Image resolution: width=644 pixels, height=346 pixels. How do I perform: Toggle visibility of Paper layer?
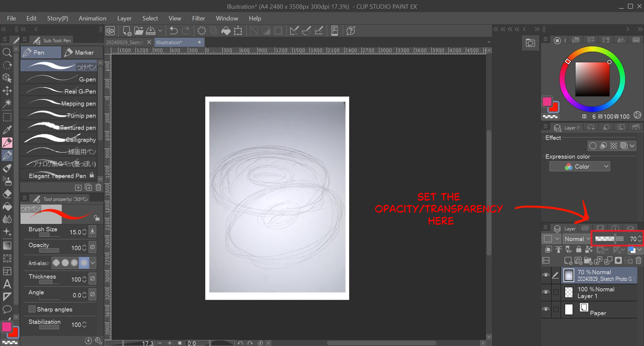pyautogui.click(x=546, y=309)
